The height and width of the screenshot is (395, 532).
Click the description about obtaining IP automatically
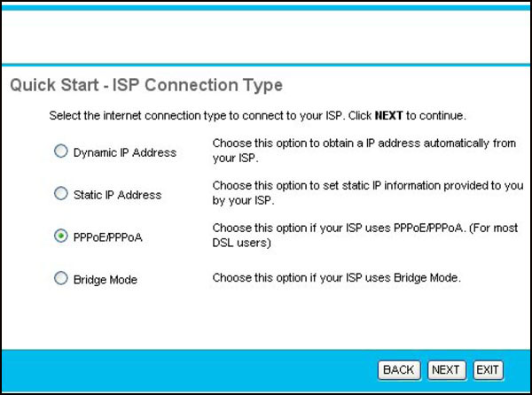pyautogui.click(x=364, y=151)
